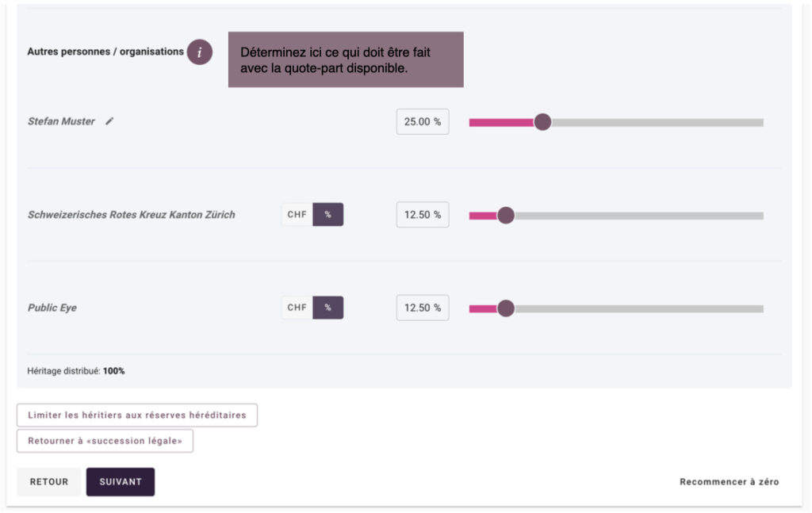Screen dimensions: 812x513
Task: Click the Stefan Muster 25.00 % field
Action: (422, 122)
